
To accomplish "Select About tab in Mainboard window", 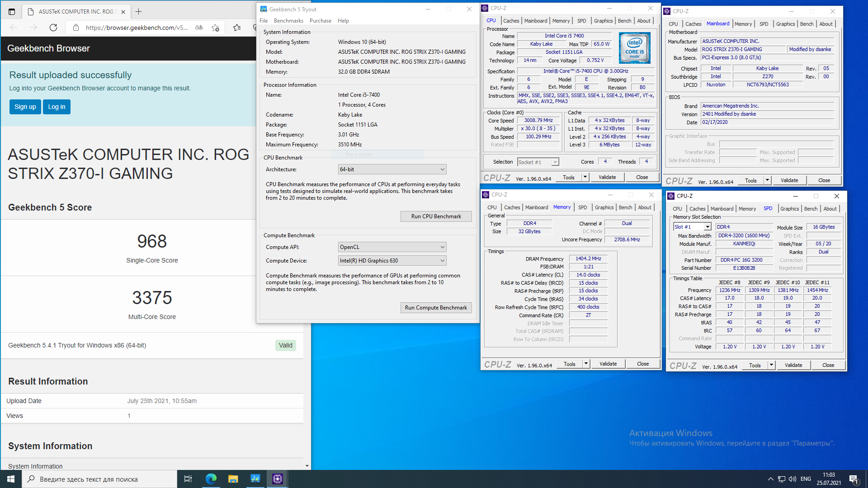I will tap(826, 24).
